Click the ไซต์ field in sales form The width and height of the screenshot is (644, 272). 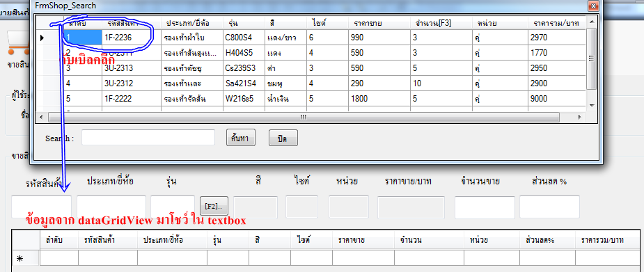pos(301,207)
